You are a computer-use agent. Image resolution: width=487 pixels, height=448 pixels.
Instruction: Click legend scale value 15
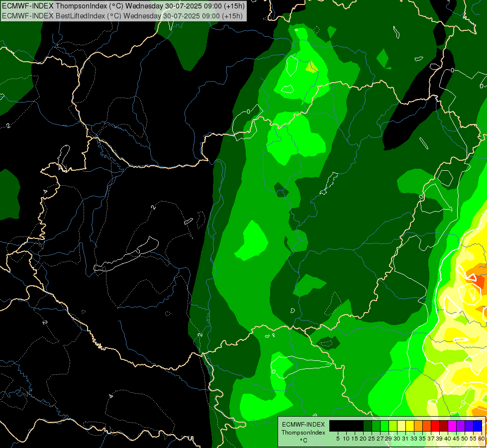coord(355,439)
